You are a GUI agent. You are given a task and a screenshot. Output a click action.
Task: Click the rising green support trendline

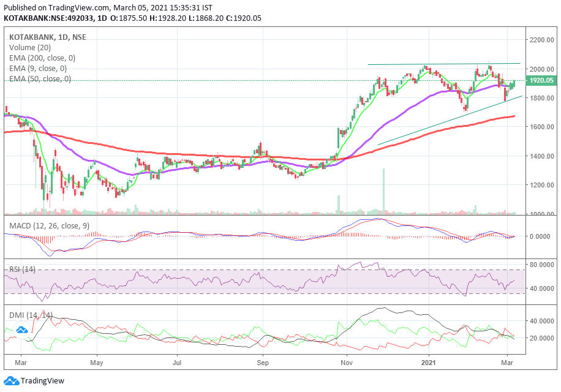click(x=450, y=120)
